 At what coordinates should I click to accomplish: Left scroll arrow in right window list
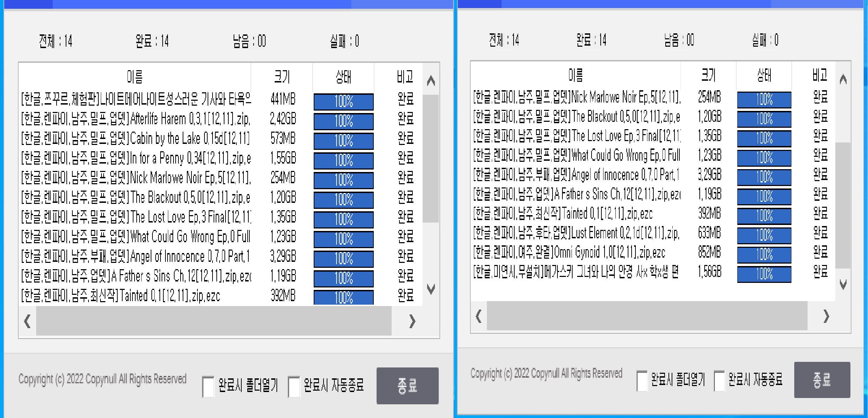coord(478,316)
